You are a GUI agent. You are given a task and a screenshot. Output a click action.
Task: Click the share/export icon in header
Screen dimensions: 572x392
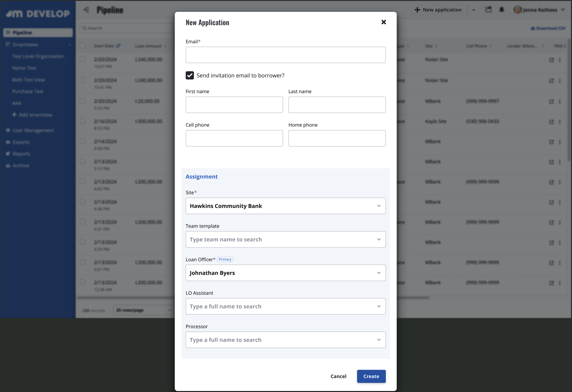click(x=488, y=10)
